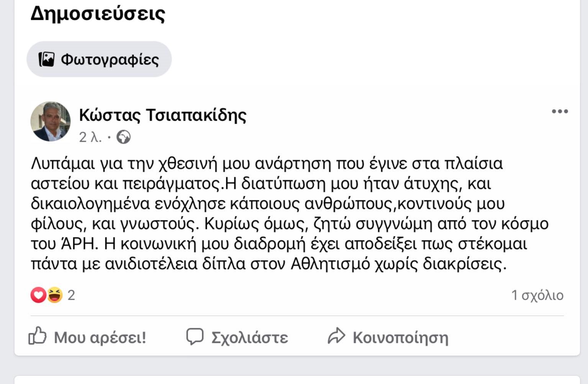Click the Δημοσιεύσεις section heading
Image resolution: width=588 pixels, height=384 pixels.
tap(98, 13)
